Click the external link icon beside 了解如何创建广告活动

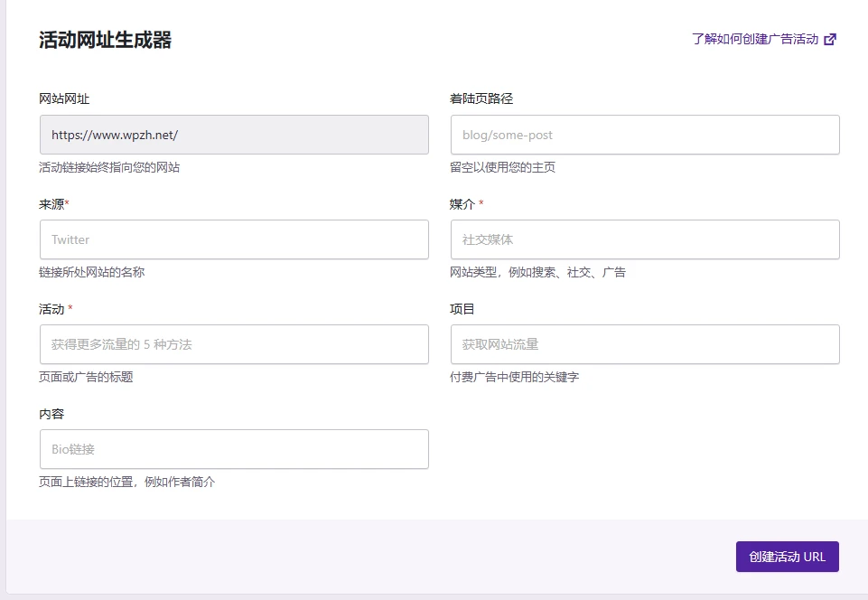click(x=830, y=39)
